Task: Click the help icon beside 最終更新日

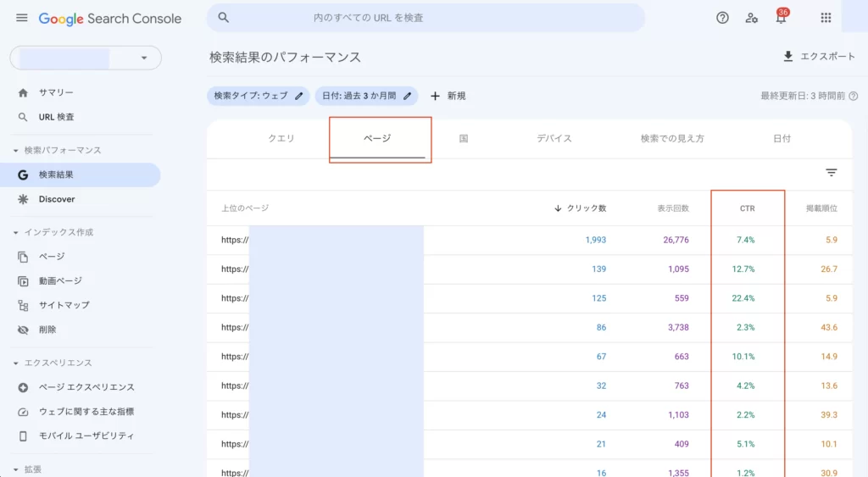Action: [x=854, y=96]
